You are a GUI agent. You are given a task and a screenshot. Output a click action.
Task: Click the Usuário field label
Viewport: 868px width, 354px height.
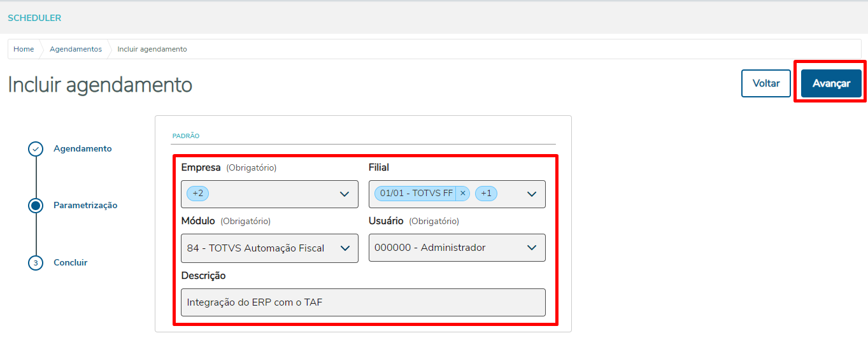tap(386, 221)
